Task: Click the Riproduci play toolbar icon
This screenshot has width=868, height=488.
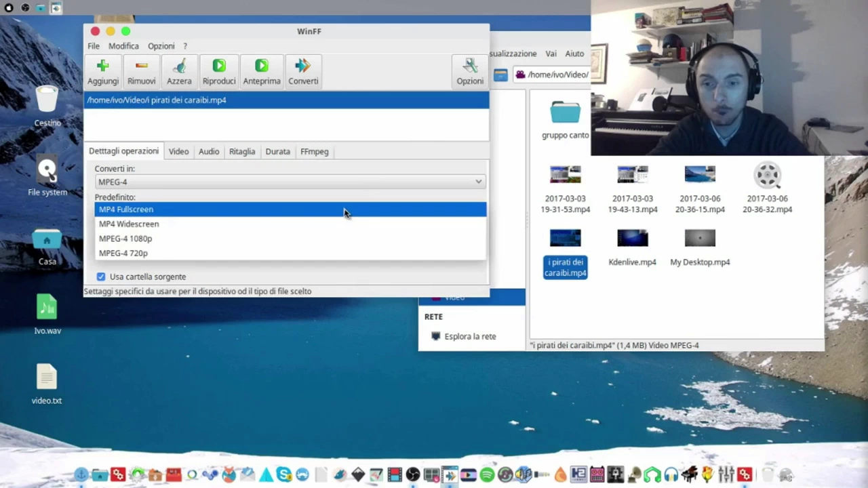Action: pos(219,66)
